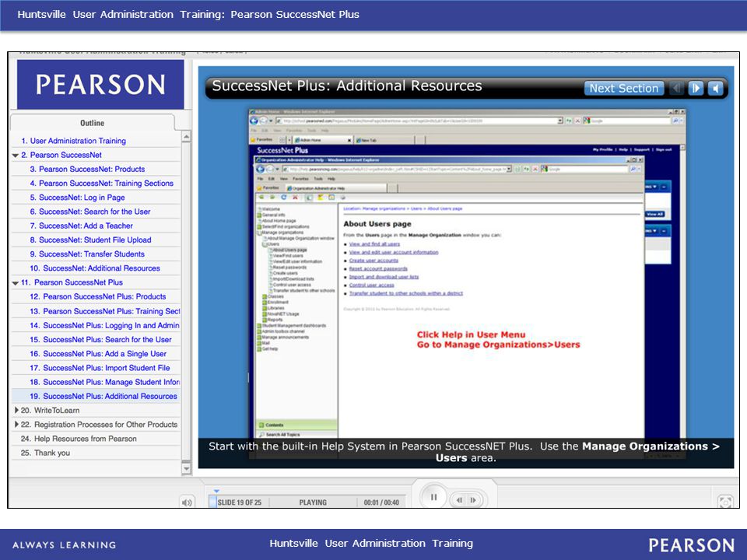The image size is (747, 560).
Task: Click the playhead marker above the progress bar
Action: tap(216, 491)
